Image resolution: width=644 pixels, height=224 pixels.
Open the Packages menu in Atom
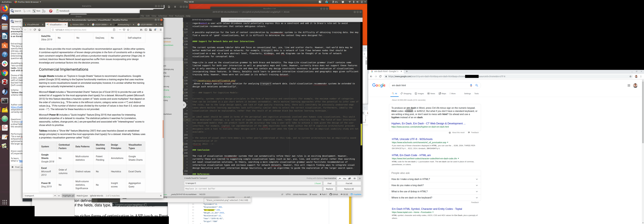pos(179,16)
